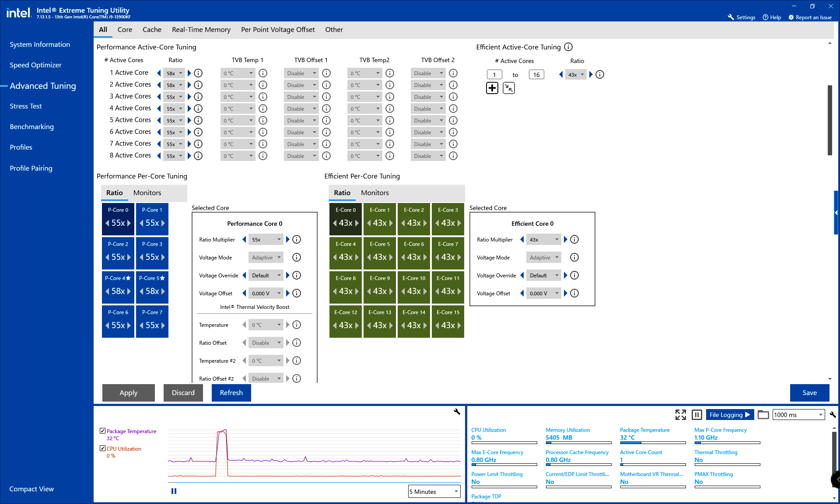840x504 pixels.
Task: Open System Information in sidebar
Action: click(40, 44)
